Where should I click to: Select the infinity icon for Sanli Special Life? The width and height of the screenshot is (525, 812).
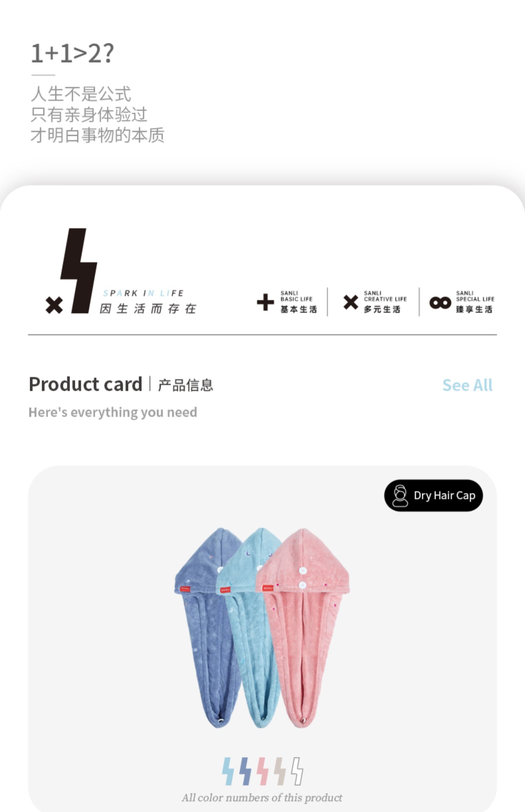[x=440, y=302]
